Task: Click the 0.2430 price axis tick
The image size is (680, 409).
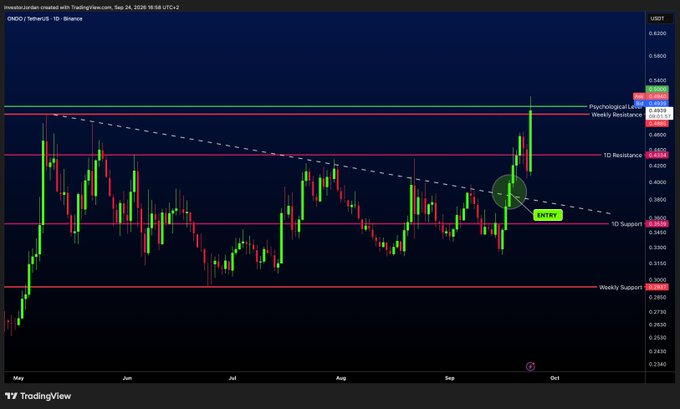Action: point(657,351)
